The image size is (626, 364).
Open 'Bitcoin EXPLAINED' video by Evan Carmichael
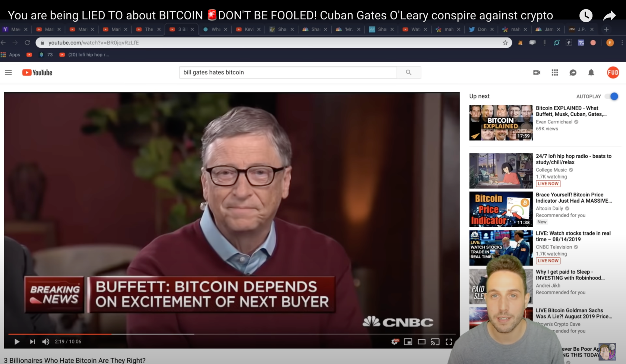click(x=571, y=111)
